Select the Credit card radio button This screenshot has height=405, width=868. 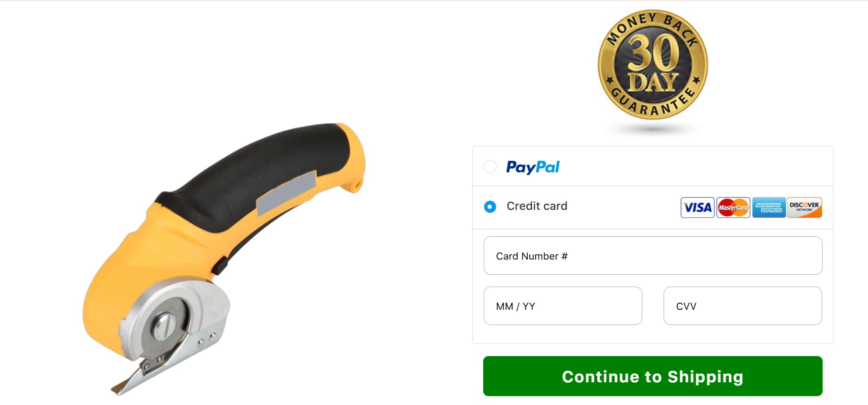pyautogui.click(x=490, y=207)
